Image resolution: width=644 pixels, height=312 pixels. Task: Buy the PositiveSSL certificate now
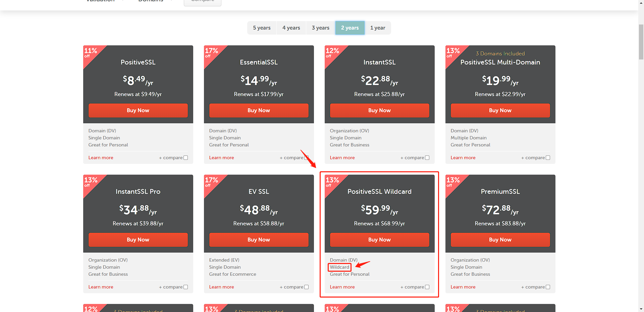(138, 110)
